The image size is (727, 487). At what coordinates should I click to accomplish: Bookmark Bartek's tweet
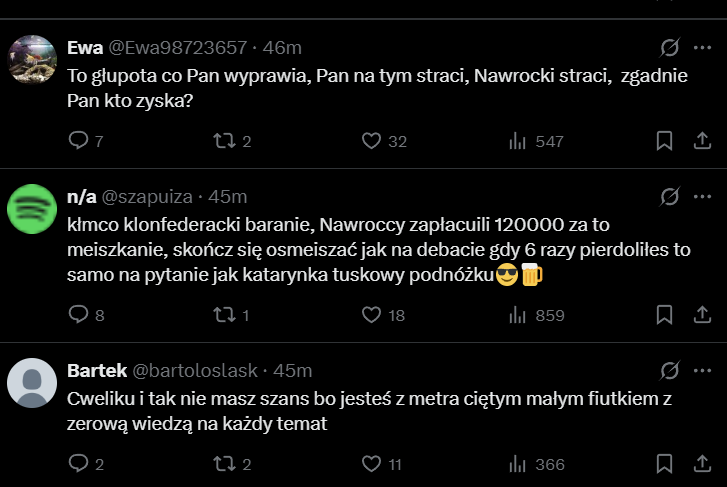[663, 464]
